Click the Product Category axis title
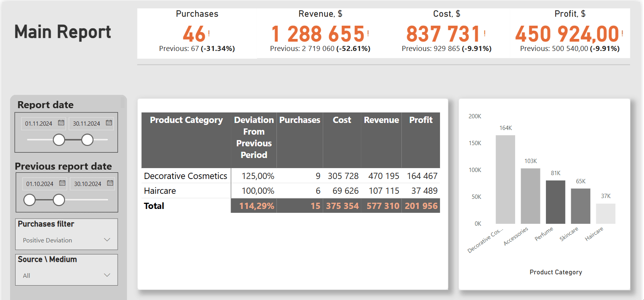Image resolution: width=644 pixels, height=300 pixels. (556, 272)
